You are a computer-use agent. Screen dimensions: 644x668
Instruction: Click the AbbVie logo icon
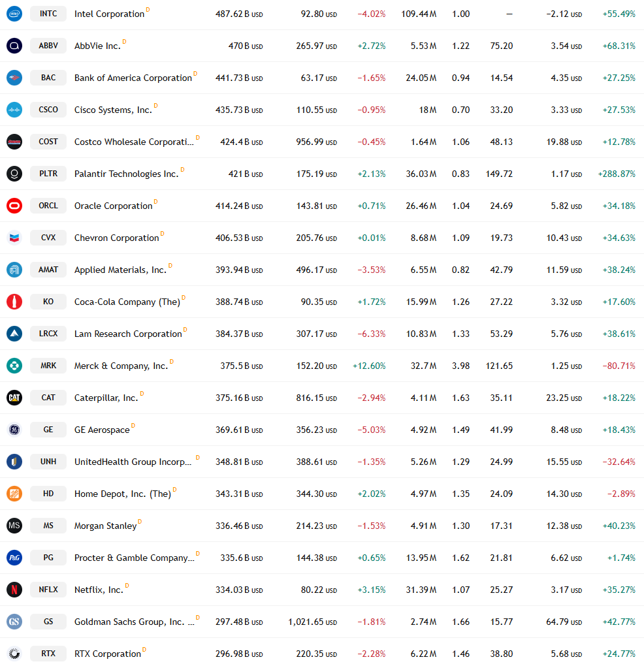point(14,46)
